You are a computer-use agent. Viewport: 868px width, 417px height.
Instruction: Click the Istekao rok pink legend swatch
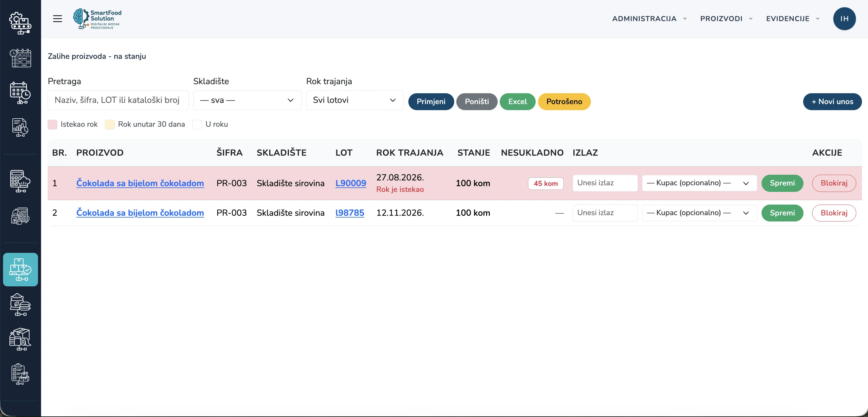click(52, 124)
